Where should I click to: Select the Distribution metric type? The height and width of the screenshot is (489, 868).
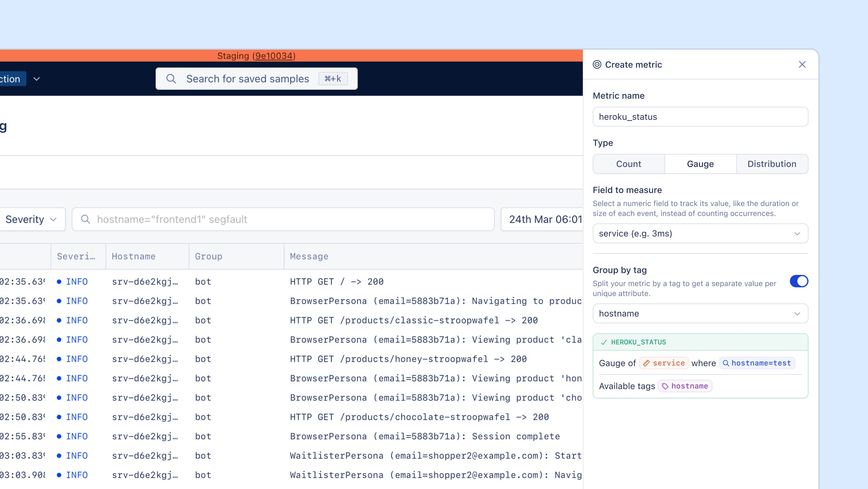click(x=772, y=164)
